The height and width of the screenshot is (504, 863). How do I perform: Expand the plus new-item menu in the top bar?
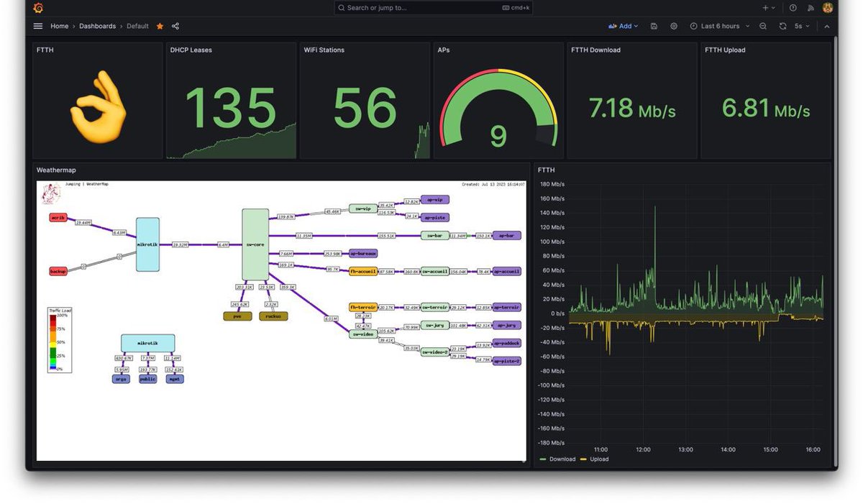(769, 8)
